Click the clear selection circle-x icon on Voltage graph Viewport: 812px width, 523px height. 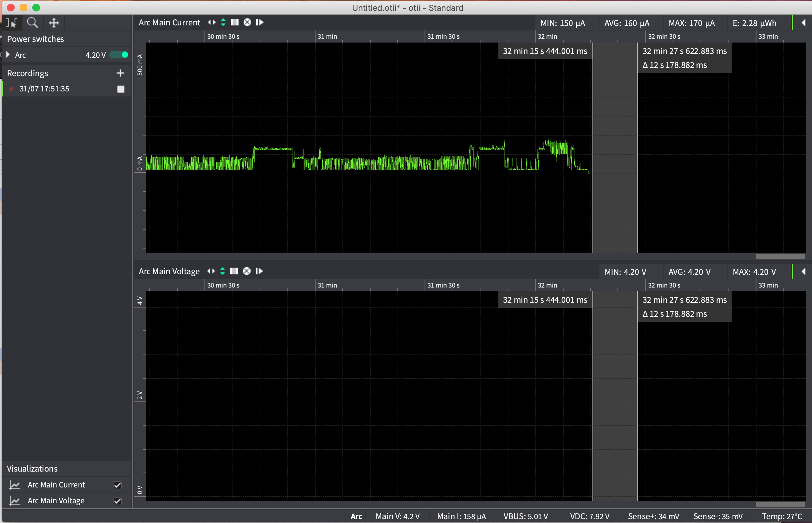pos(247,271)
